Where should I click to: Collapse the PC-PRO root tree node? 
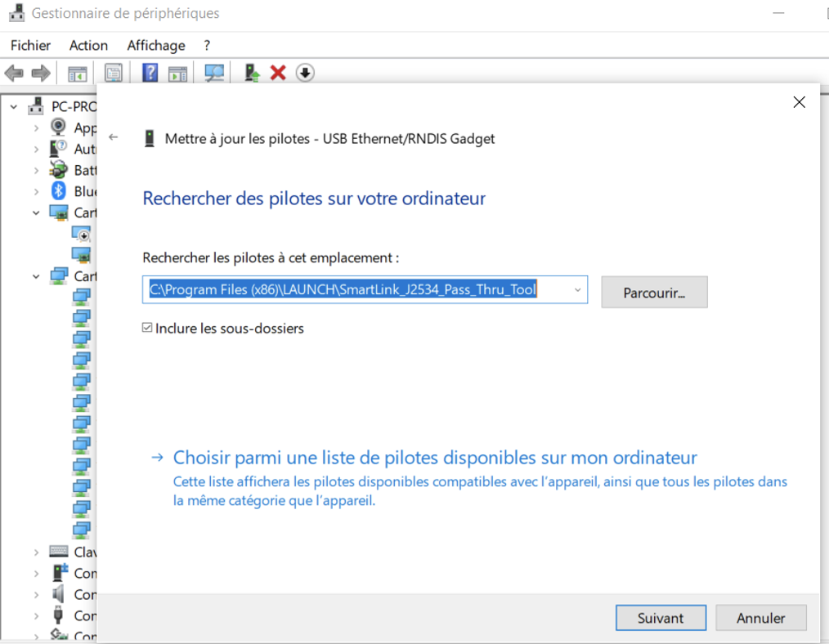point(14,106)
